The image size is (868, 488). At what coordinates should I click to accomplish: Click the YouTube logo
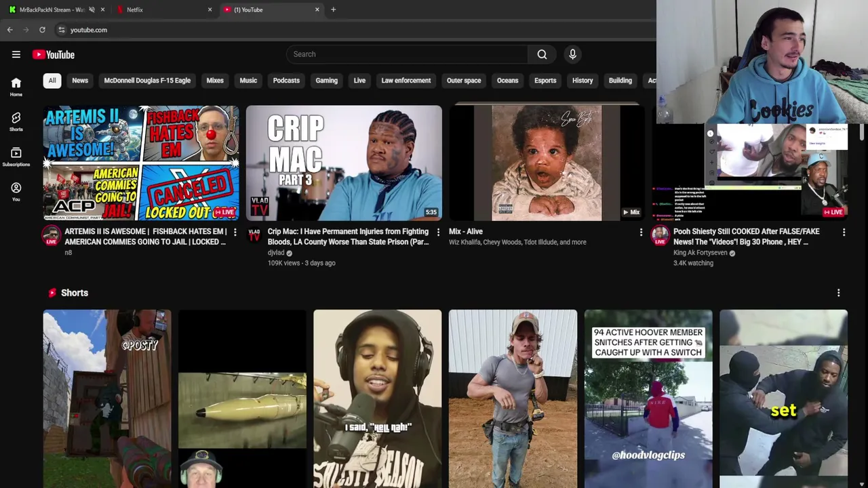pyautogui.click(x=54, y=55)
